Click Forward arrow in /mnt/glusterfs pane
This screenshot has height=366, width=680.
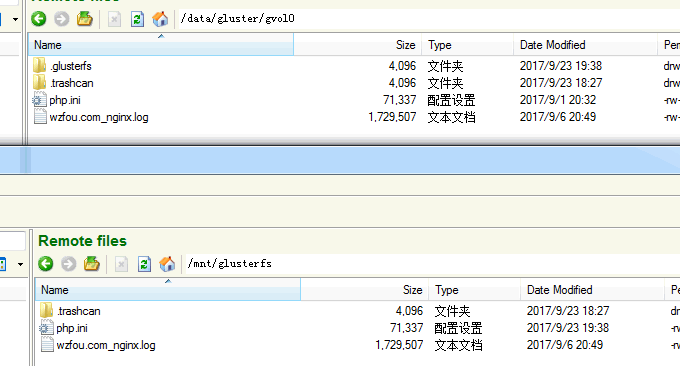tap(69, 264)
